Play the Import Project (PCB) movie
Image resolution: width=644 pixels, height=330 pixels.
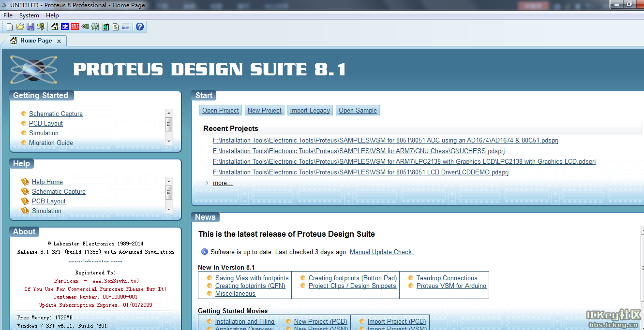(x=397, y=321)
